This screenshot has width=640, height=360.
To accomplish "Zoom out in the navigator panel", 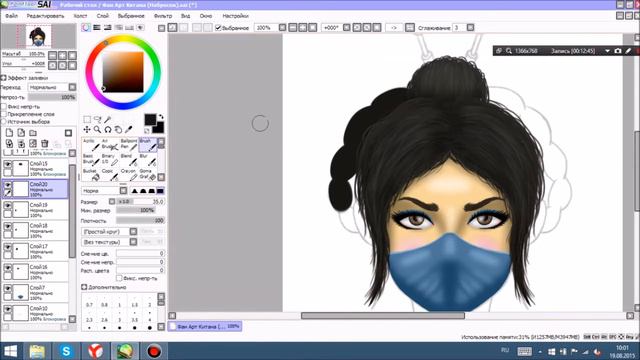I will pyautogui.click(x=53, y=55).
